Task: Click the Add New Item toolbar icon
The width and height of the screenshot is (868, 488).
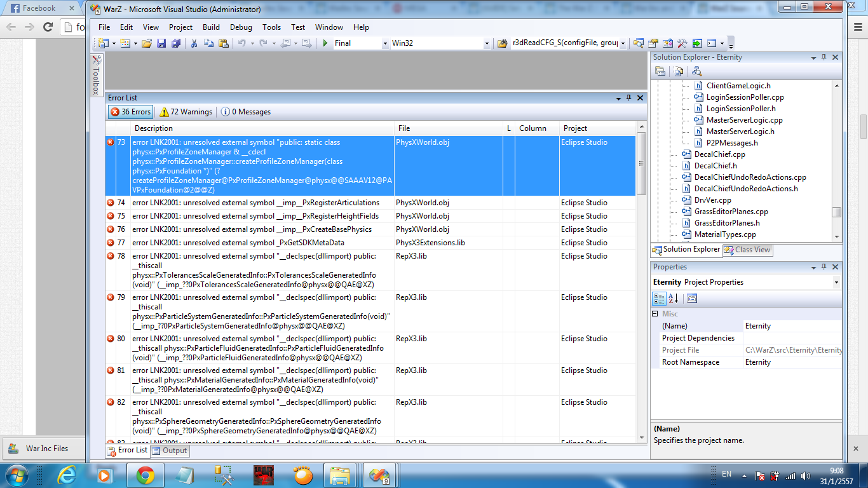Action: pos(125,43)
